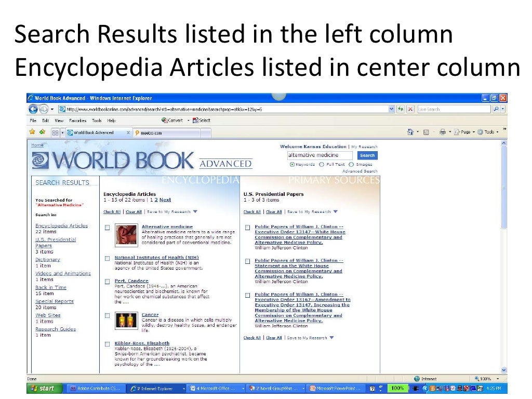532x399 pixels.
Task: Open the Quick Tabs grid icon
Action: click(x=55, y=132)
